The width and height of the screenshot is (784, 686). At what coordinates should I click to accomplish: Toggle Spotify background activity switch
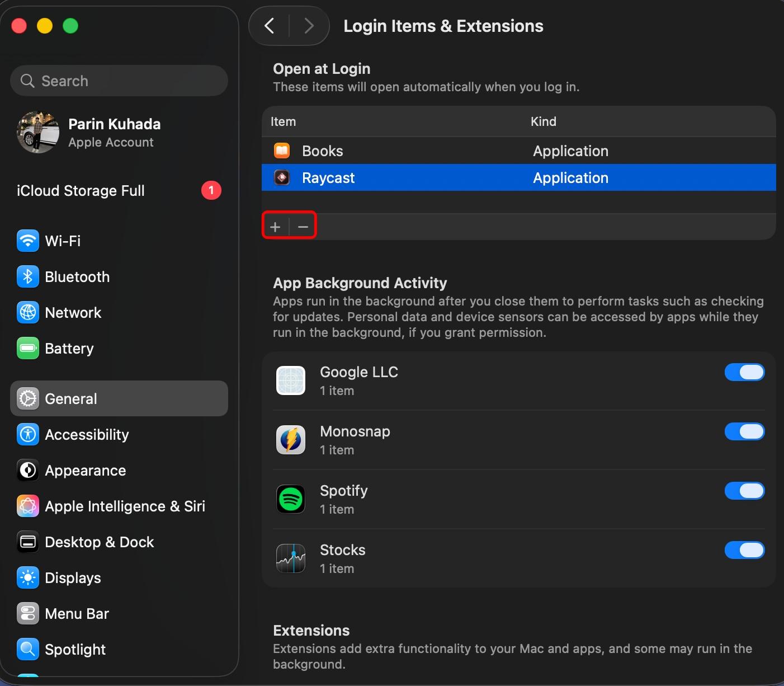point(745,491)
